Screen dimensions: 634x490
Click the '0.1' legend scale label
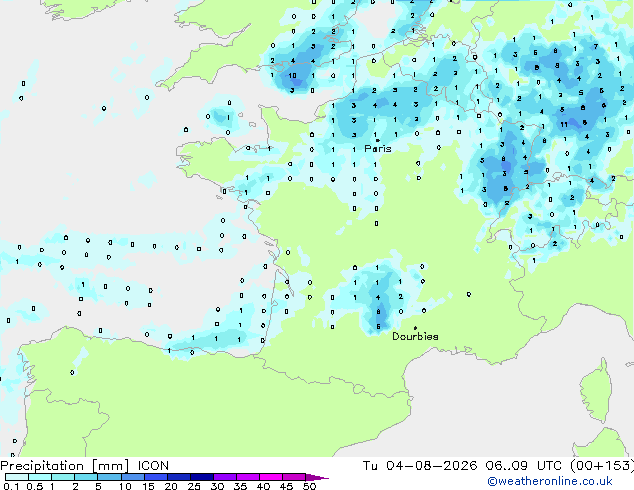pos(11,486)
